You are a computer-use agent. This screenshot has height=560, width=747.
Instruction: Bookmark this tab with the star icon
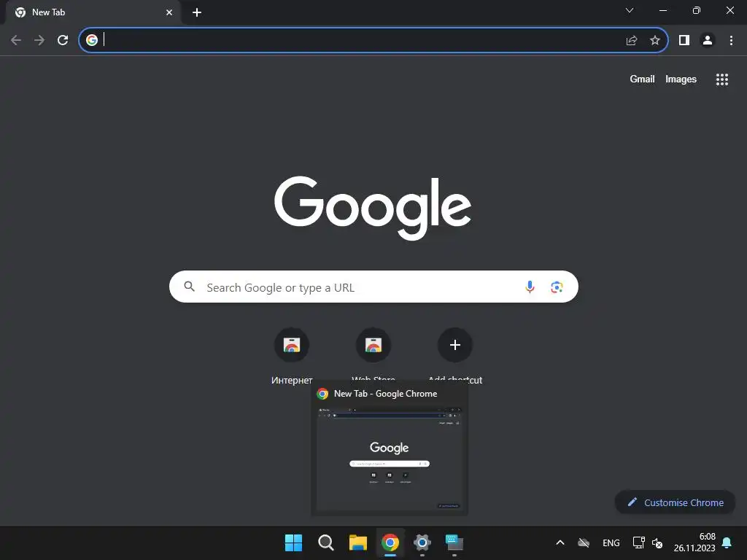tap(655, 40)
